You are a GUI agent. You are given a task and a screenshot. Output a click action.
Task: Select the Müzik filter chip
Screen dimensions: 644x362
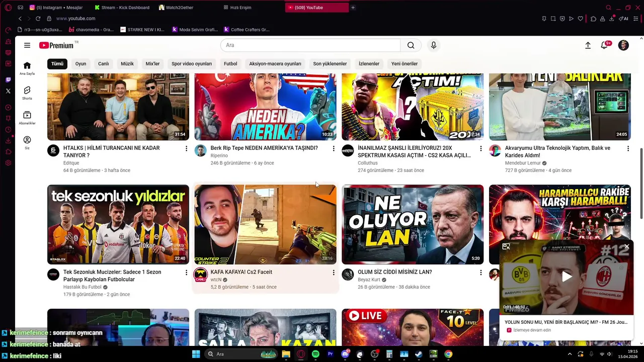coord(127,64)
